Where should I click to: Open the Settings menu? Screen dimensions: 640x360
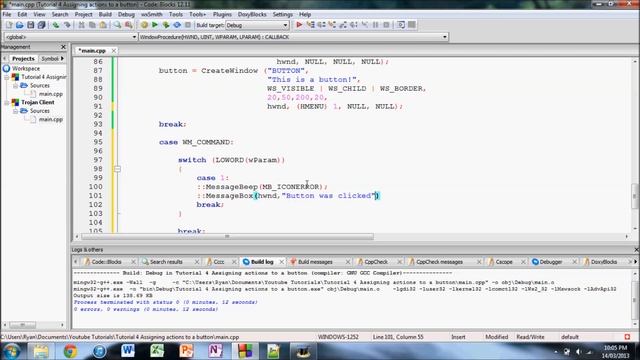click(282, 14)
